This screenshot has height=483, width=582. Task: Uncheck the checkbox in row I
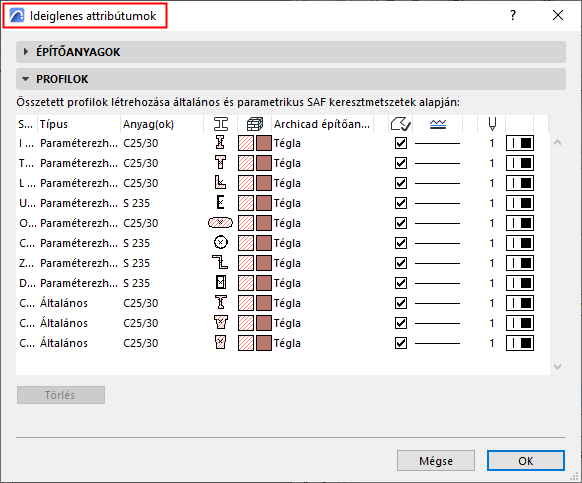pyautogui.click(x=401, y=143)
